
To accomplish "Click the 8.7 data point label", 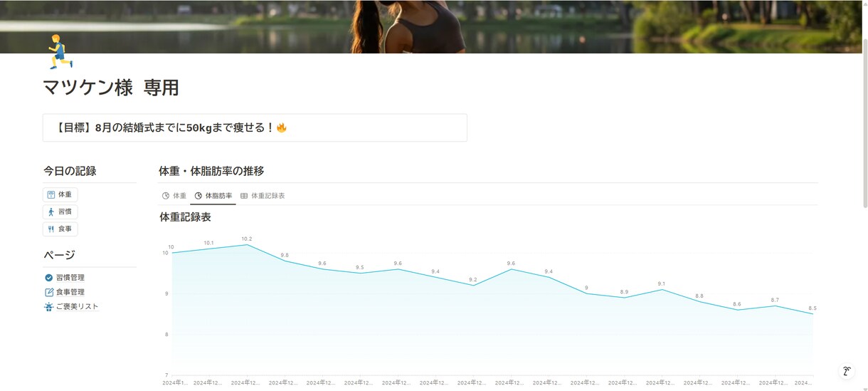I will point(775,301).
